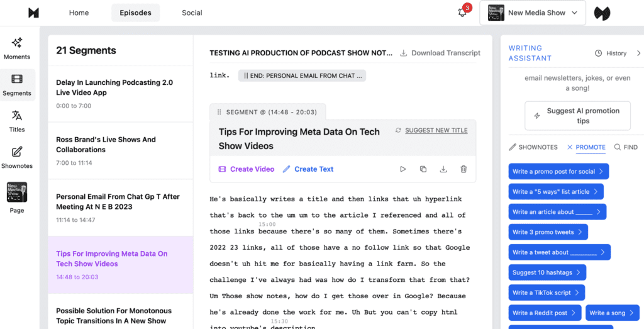Viewport: 644px width, 329px height.
Task: Grab the segment drag handle dots
Action: click(219, 112)
